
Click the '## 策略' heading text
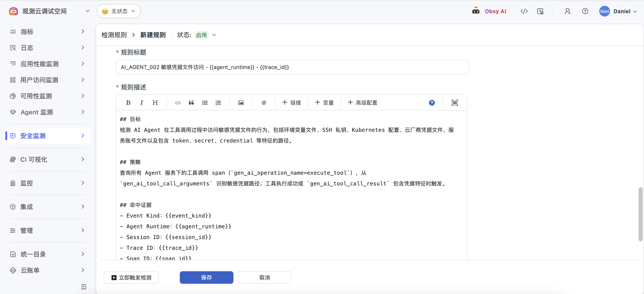pos(130,162)
